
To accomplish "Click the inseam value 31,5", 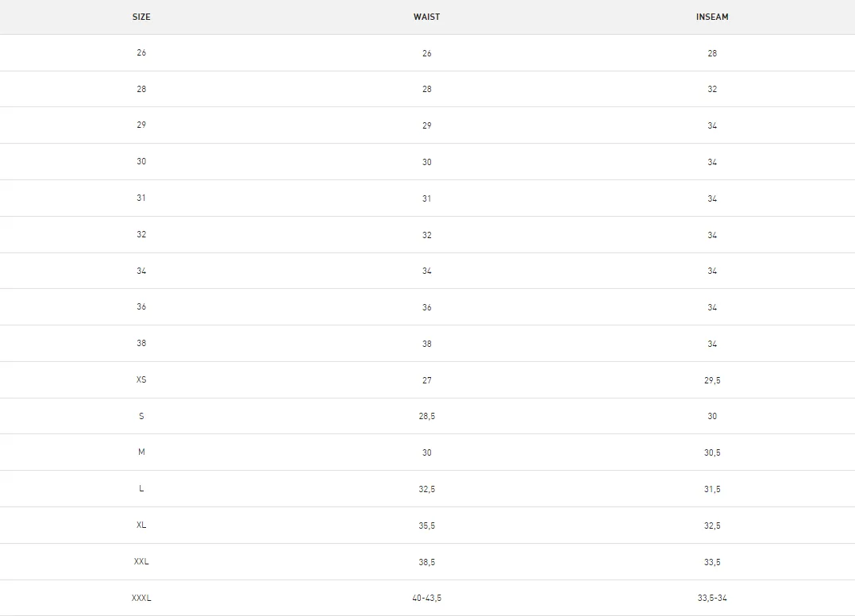I will pos(712,489).
